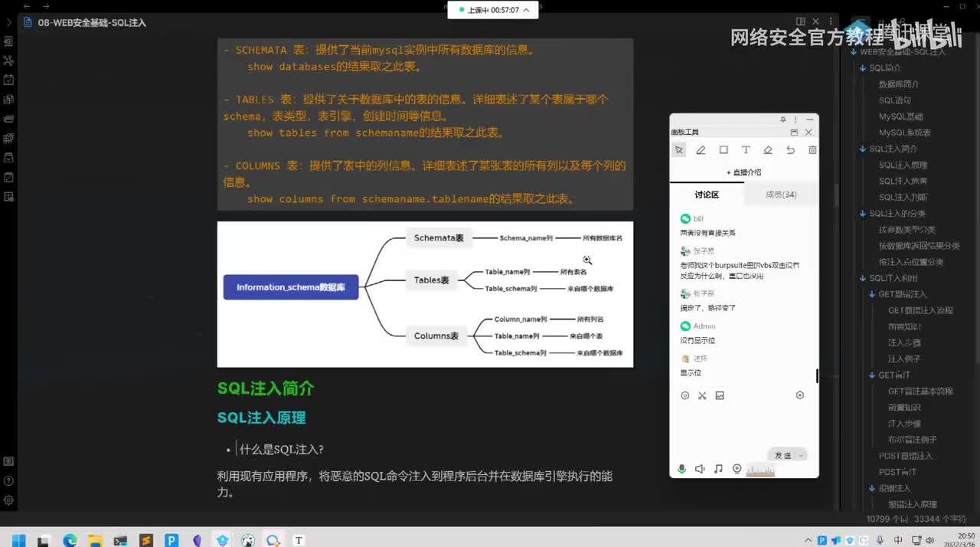Select the text tool in whiteboard panel
Viewport: 980px width, 547px height.
tap(746, 150)
